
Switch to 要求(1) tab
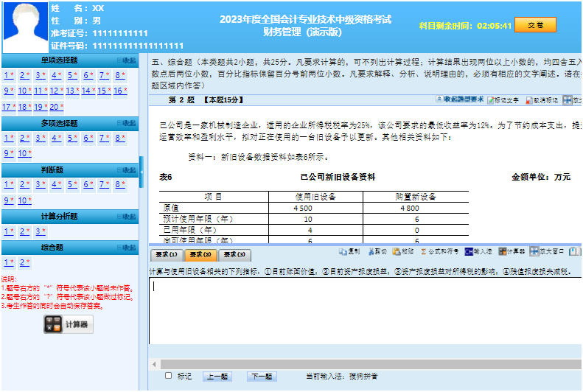(166, 255)
